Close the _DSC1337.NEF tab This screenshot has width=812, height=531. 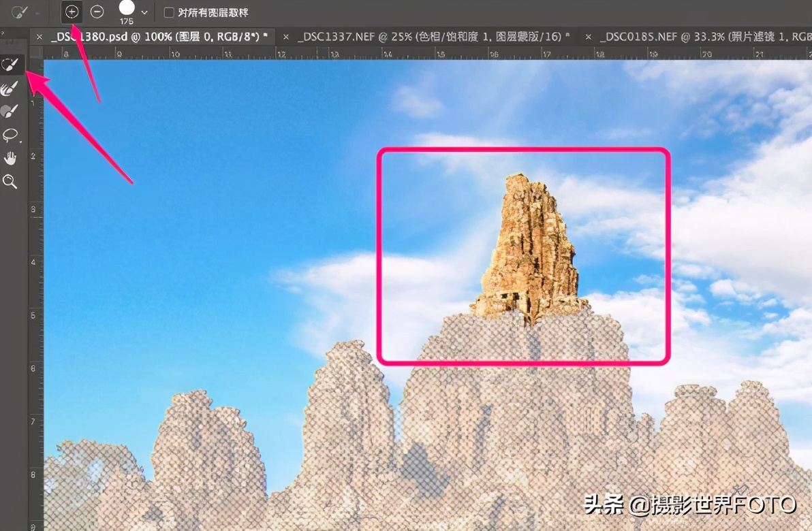point(286,37)
